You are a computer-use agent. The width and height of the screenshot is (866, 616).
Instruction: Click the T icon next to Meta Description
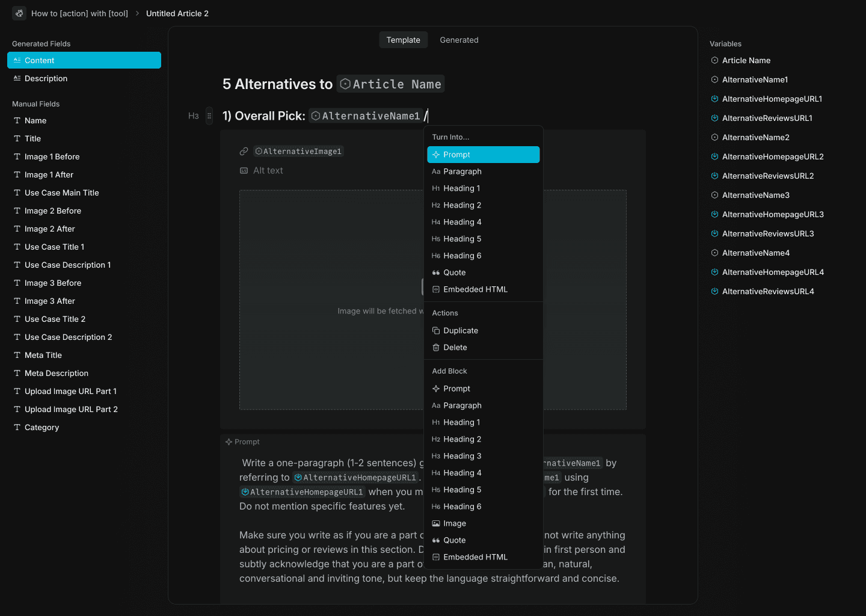16,373
